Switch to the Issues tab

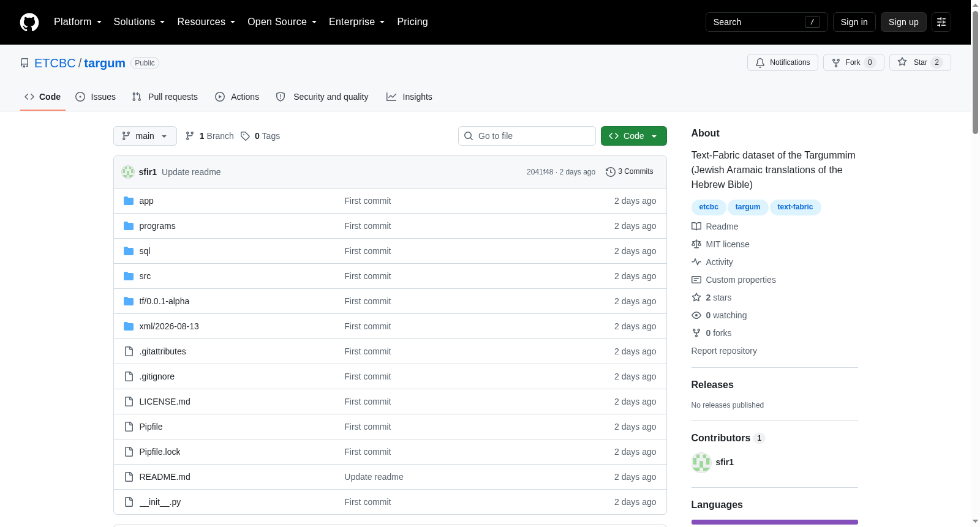[96, 97]
